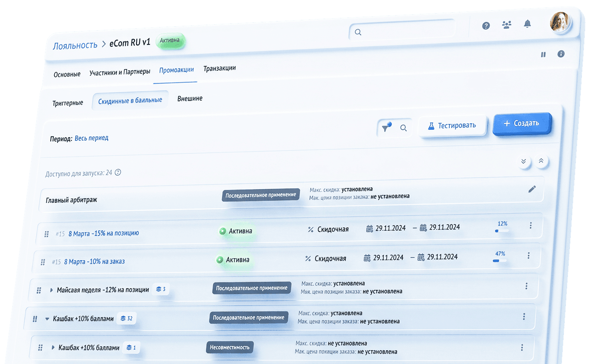Click the help question mark icon

[x=486, y=26]
